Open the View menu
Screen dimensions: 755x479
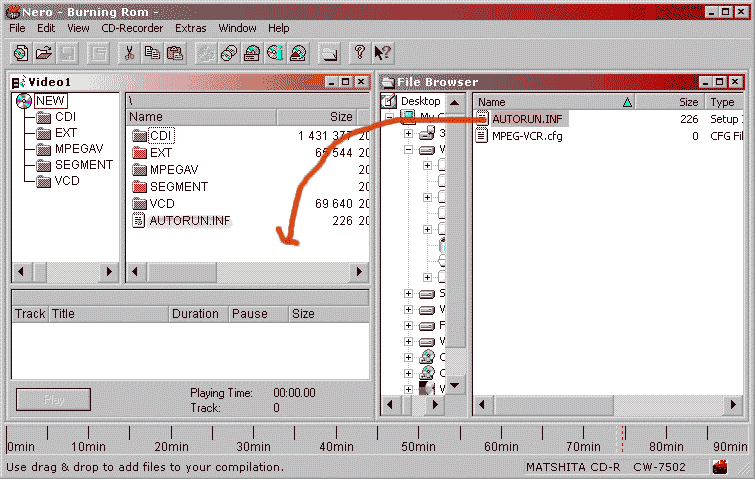click(78, 28)
